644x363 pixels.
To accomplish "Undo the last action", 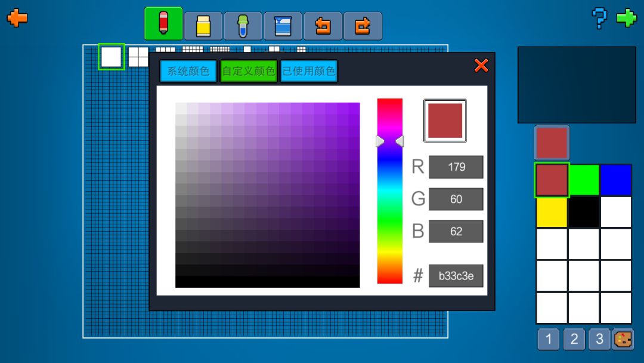I will (323, 26).
